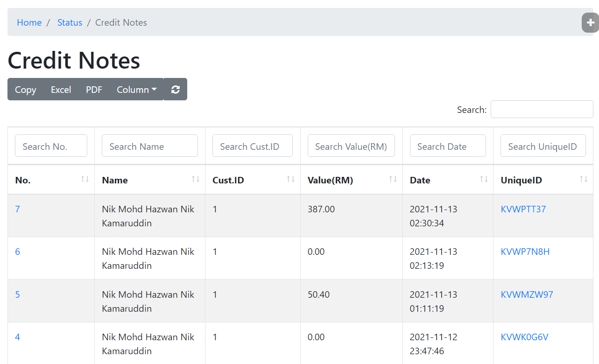This screenshot has height=364, width=599.
Task: Export table as PDF
Action: [x=94, y=89]
